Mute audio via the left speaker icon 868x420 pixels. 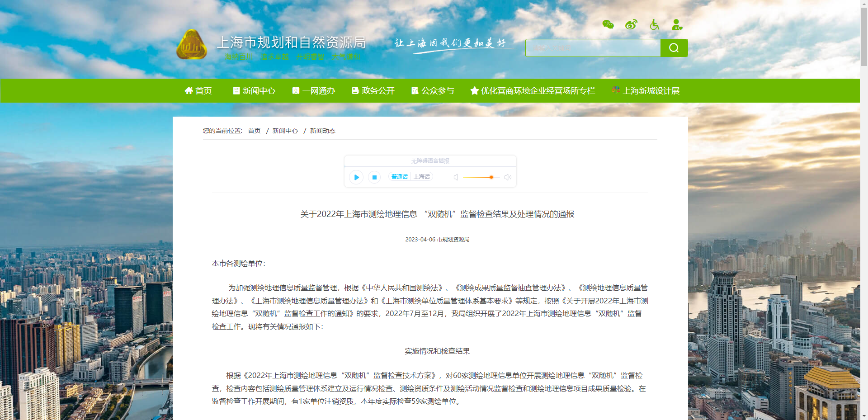(x=456, y=177)
